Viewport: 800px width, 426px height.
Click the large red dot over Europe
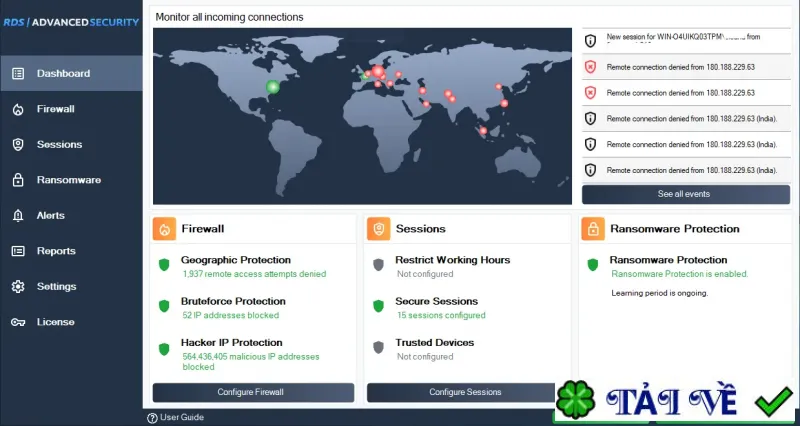[378, 71]
